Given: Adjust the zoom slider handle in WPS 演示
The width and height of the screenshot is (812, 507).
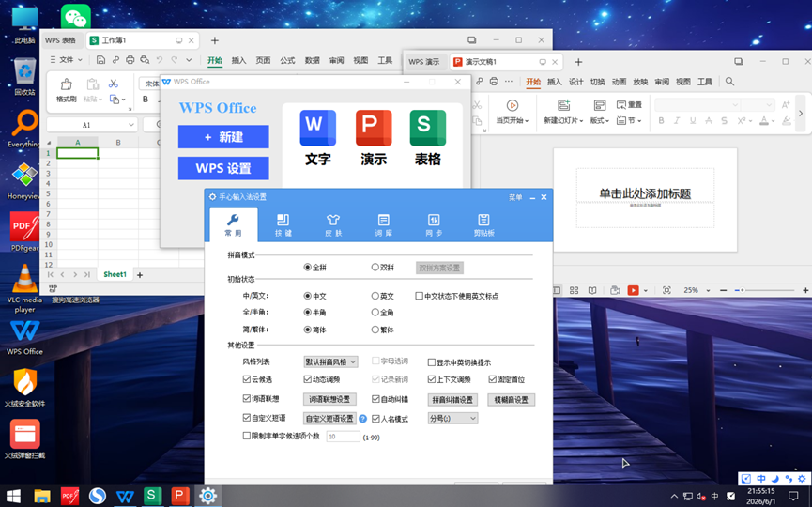Looking at the screenshot, I should pos(742,290).
